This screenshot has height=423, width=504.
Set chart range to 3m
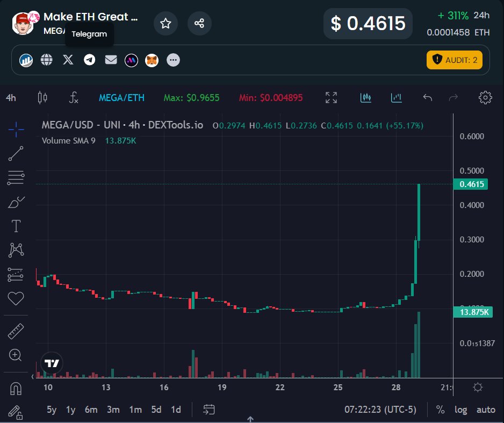[113, 410]
